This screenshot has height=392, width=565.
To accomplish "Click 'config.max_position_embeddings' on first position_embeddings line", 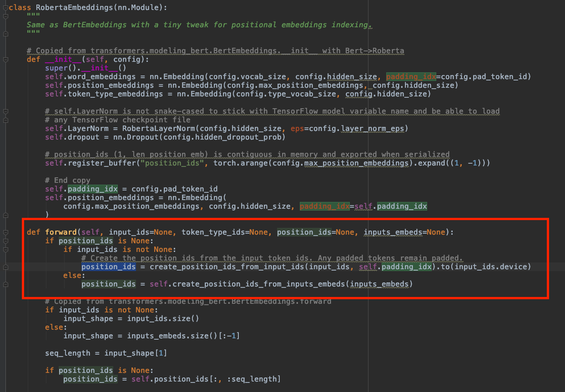I will 302,85.
